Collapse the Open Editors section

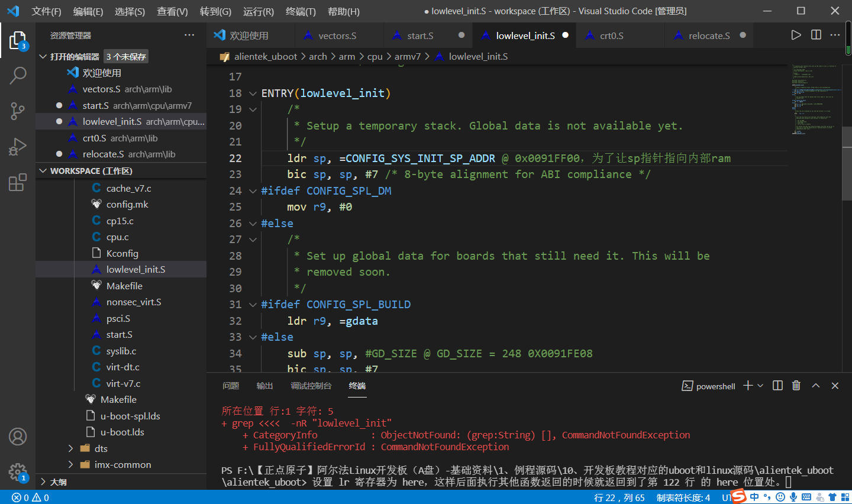click(43, 56)
